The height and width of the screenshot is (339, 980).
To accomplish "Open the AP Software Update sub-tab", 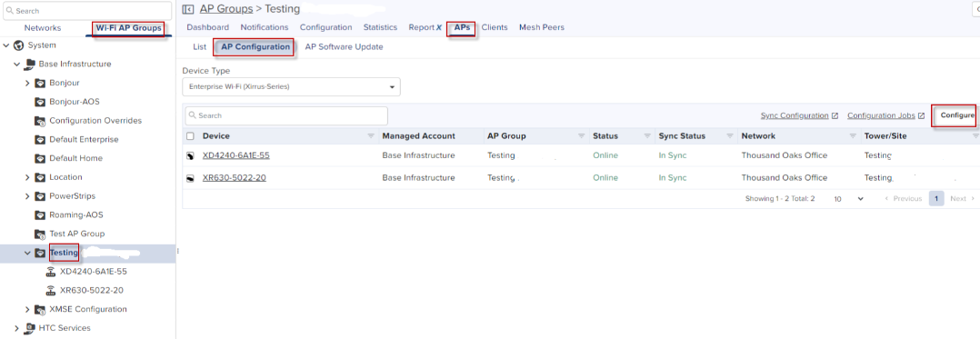I will coord(344,47).
